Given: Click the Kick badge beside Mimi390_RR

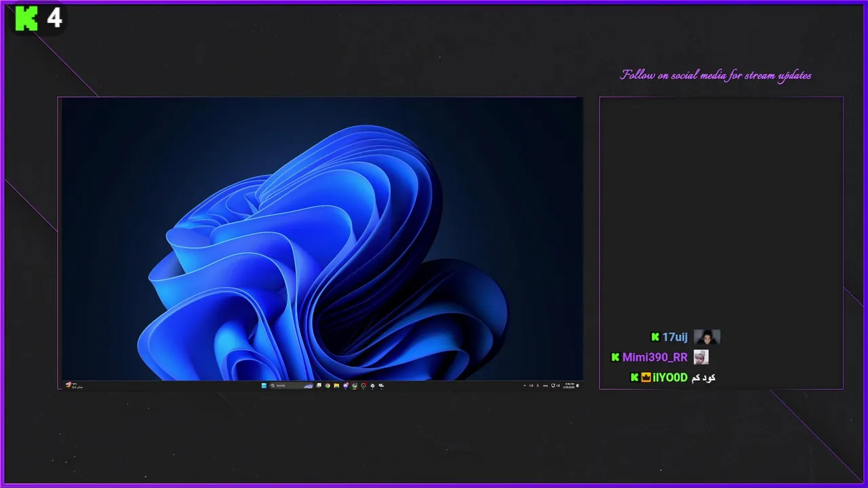Looking at the screenshot, I should [615, 357].
